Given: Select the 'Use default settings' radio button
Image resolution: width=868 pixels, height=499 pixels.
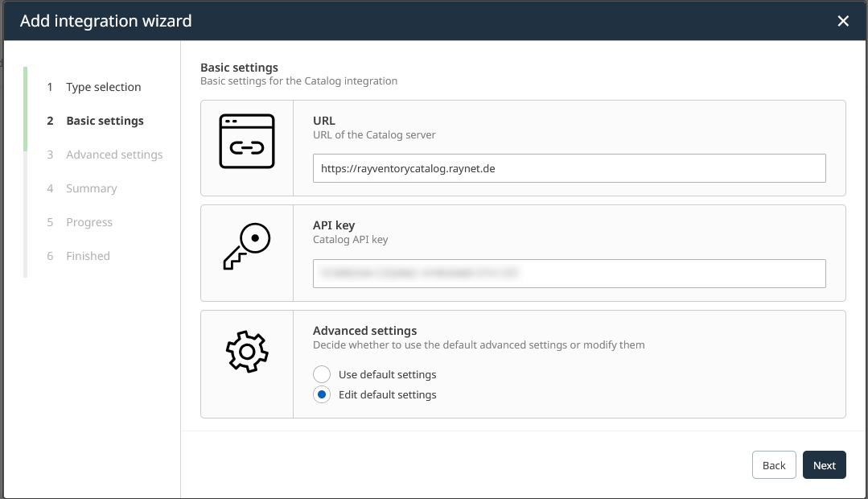Looking at the screenshot, I should [x=322, y=374].
